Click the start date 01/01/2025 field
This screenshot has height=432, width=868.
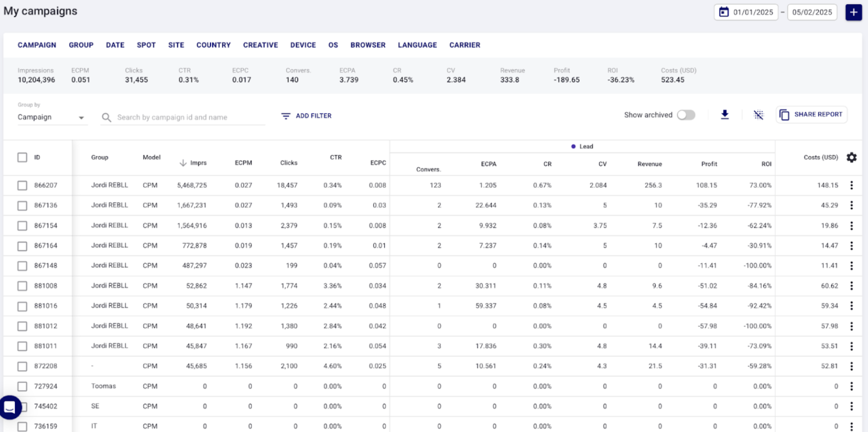[746, 12]
